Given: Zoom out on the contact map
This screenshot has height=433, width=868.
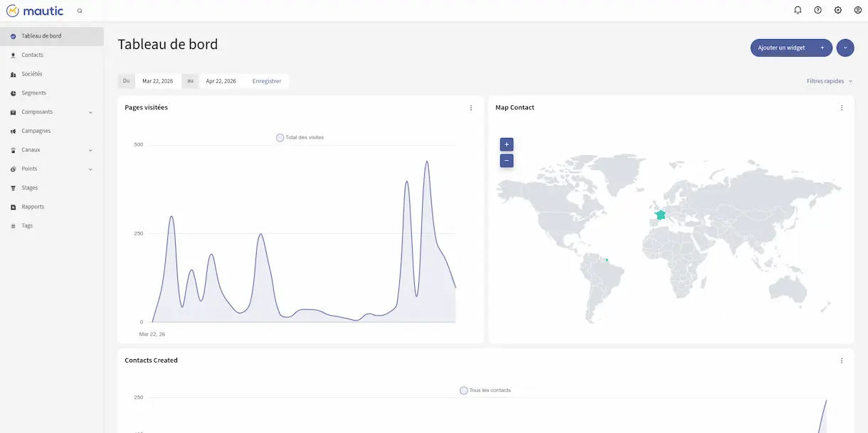Looking at the screenshot, I should pyautogui.click(x=507, y=161).
